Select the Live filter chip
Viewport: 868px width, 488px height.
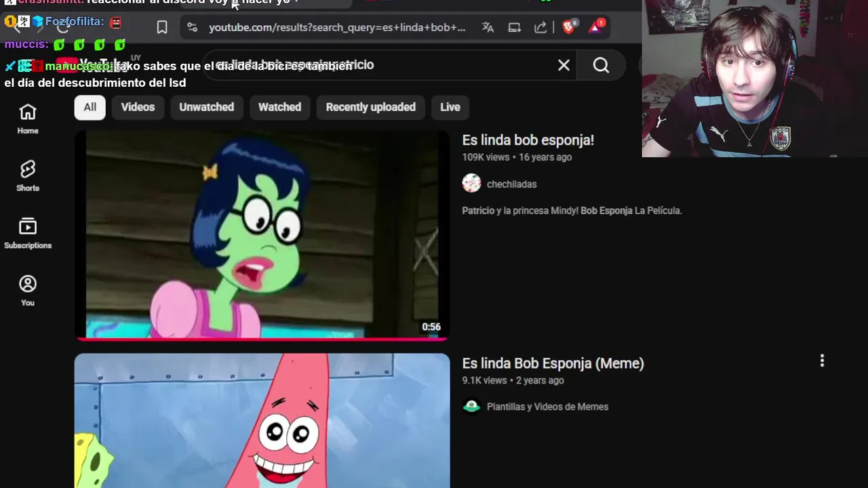coord(450,107)
